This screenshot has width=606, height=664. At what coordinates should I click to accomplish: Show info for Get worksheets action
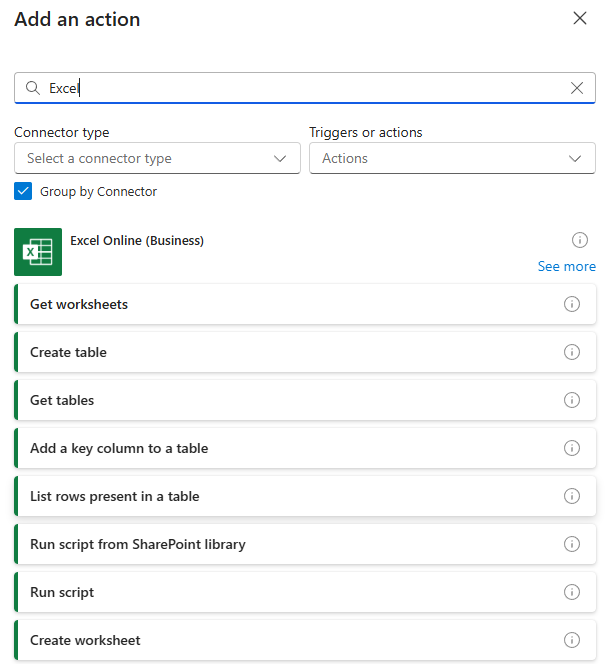(572, 304)
